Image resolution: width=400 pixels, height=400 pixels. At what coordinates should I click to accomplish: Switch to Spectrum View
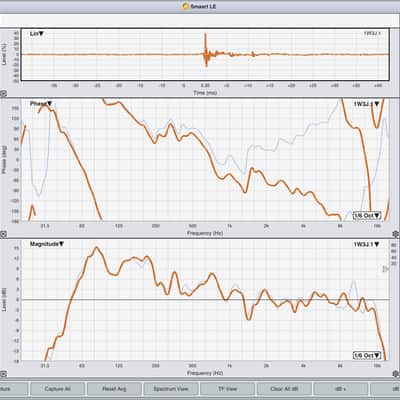click(171, 389)
